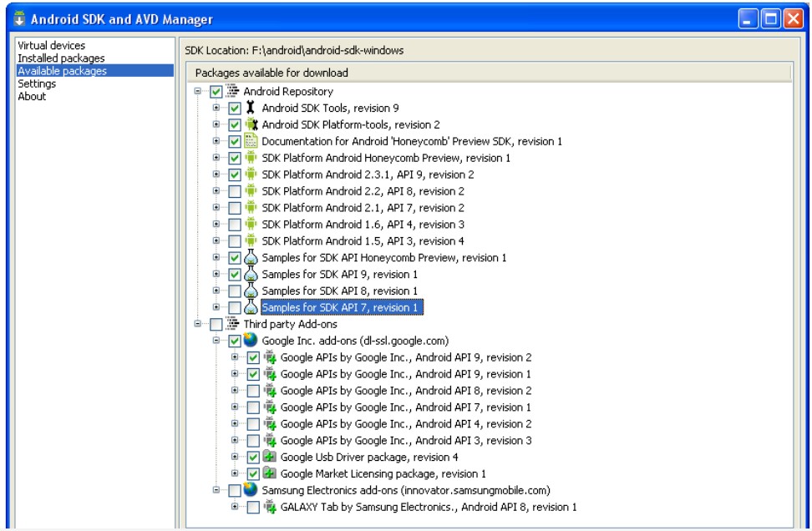Click the wrench icon beside Android SDK Tools
812x531 pixels.
pyautogui.click(x=251, y=108)
